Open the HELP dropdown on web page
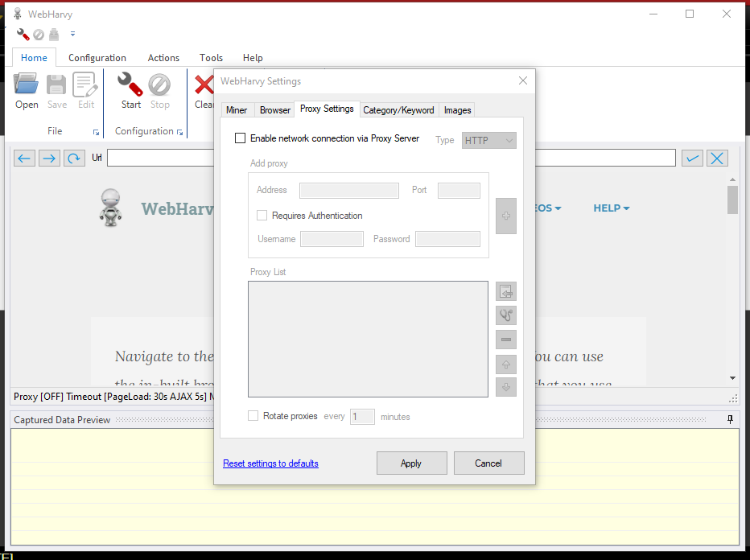 [x=612, y=208]
